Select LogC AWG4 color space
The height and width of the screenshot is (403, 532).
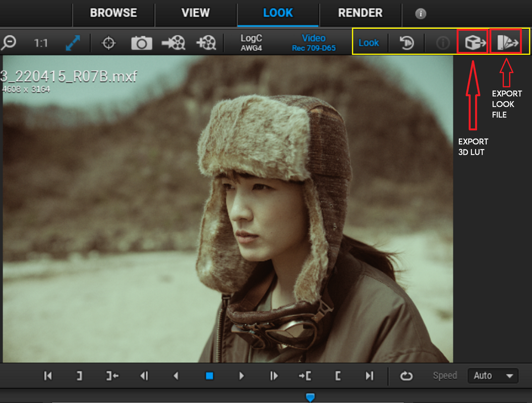coord(251,43)
